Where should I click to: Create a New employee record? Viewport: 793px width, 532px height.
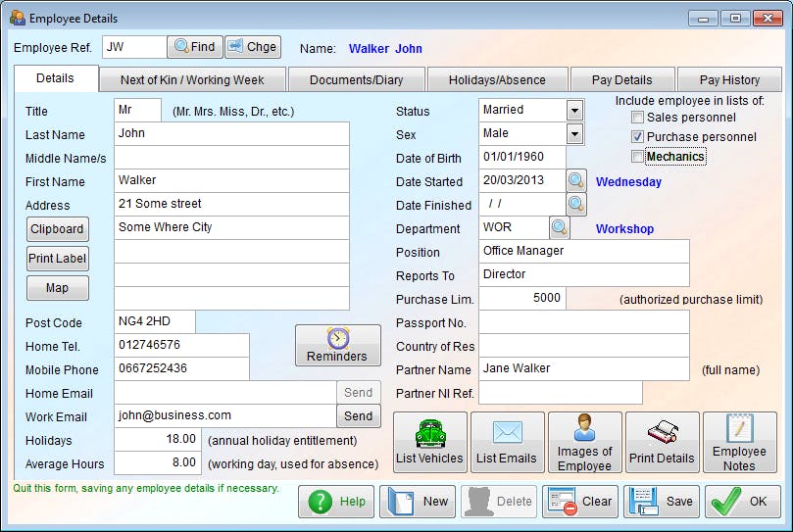(418, 502)
